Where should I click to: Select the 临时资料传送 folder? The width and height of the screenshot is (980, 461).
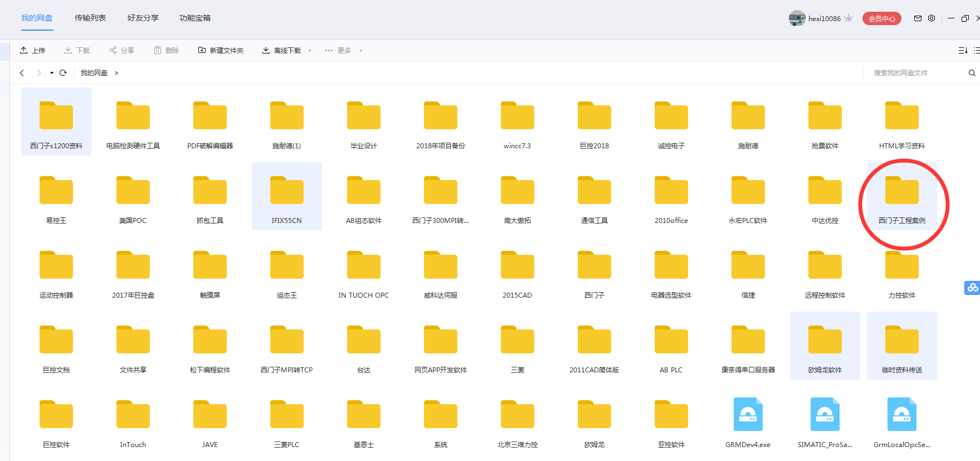click(x=902, y=346)
